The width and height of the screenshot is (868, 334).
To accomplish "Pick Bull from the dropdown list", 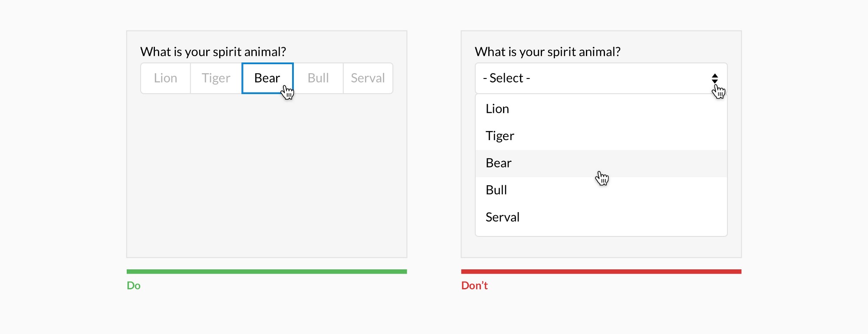I will 496,190.
